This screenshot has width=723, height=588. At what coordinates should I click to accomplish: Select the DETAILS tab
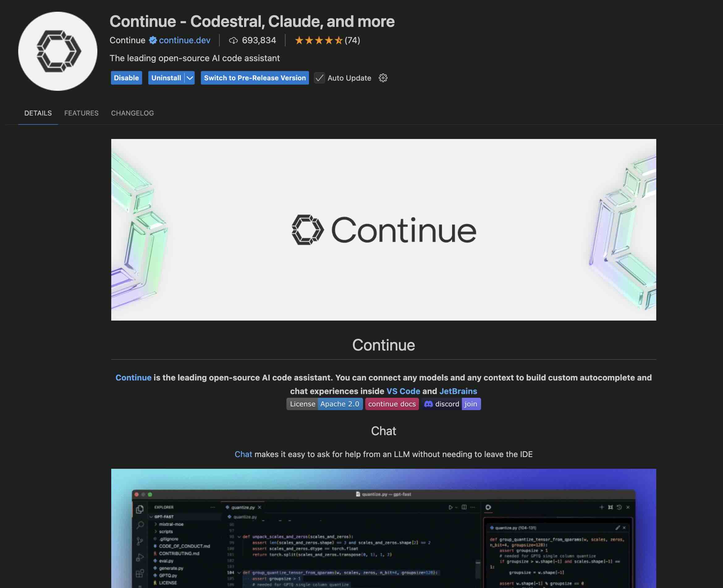tap(38, 113)
